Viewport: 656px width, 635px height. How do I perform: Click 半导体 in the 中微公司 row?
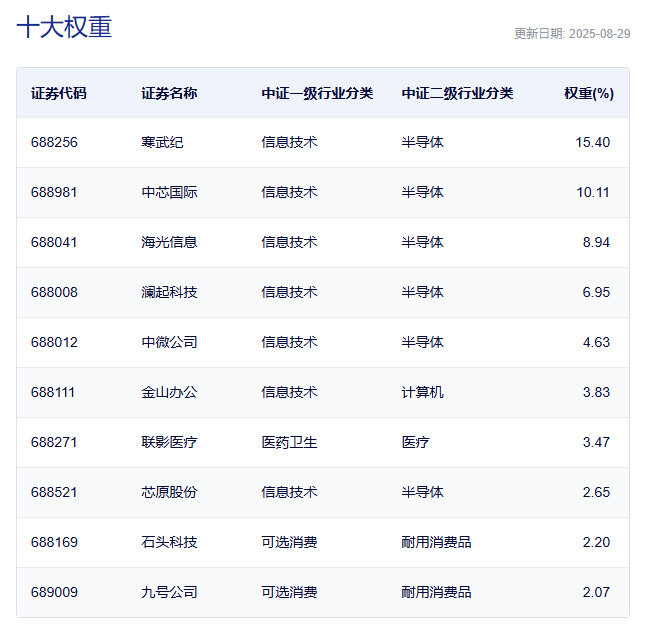tap(423, 343)
